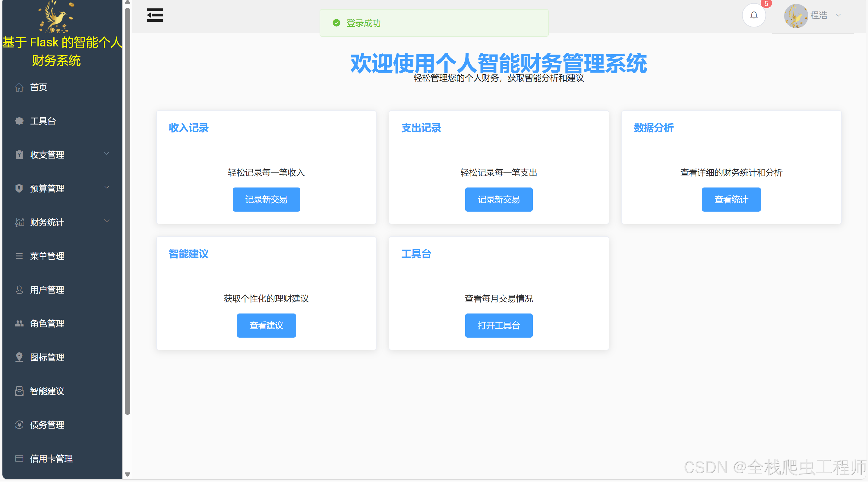868x482 pixels.
Task: Click the 打开工具台 button
Action: pyautogui.click(x=498, y=325)
